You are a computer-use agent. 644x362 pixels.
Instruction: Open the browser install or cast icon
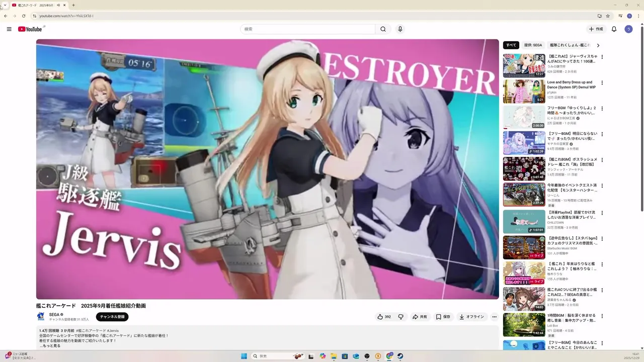(x=599, y=16)
